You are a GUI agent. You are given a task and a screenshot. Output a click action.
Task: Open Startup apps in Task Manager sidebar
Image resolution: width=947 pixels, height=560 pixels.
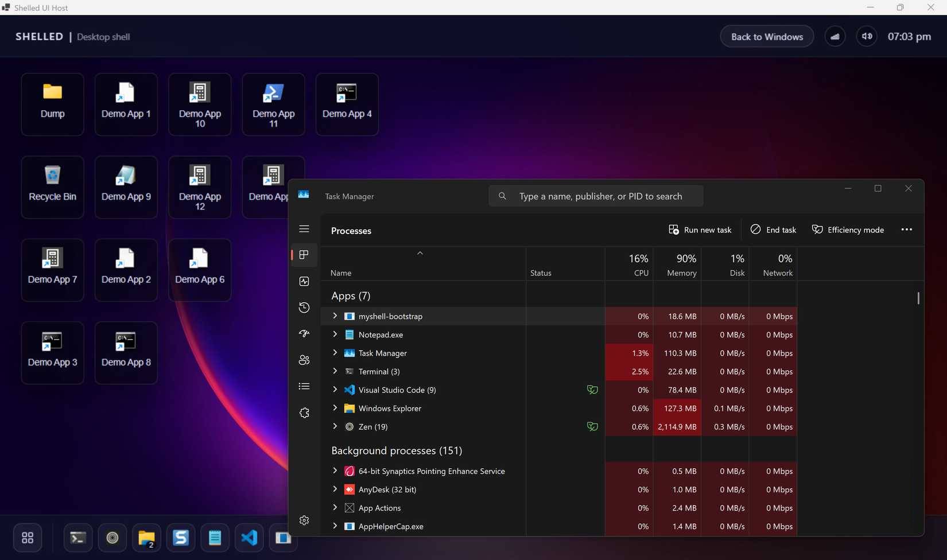(304, 333)
